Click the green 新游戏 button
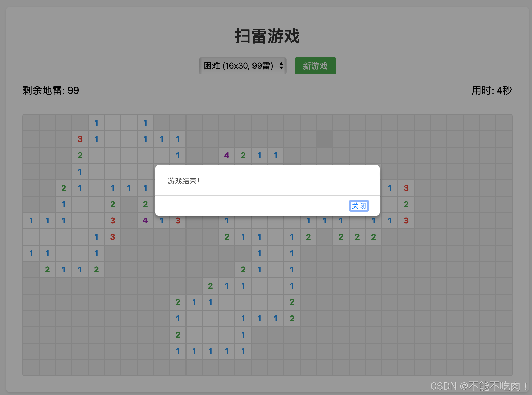Image resolution: width=532 pixels, height=395 pixels. [x=315, y=66]
